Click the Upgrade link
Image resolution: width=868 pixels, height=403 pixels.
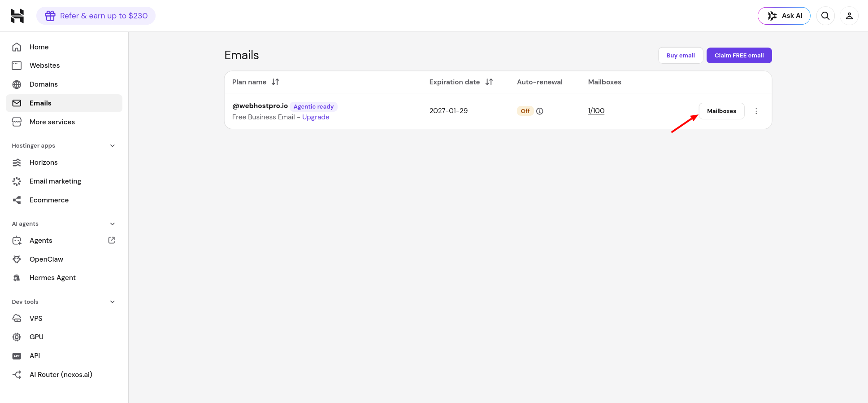[x=316, y=117]
